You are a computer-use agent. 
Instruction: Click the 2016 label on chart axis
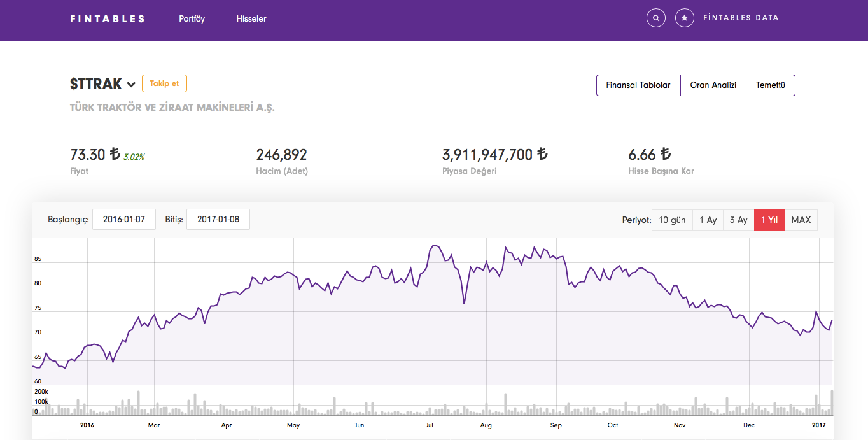tap(87, 425)
